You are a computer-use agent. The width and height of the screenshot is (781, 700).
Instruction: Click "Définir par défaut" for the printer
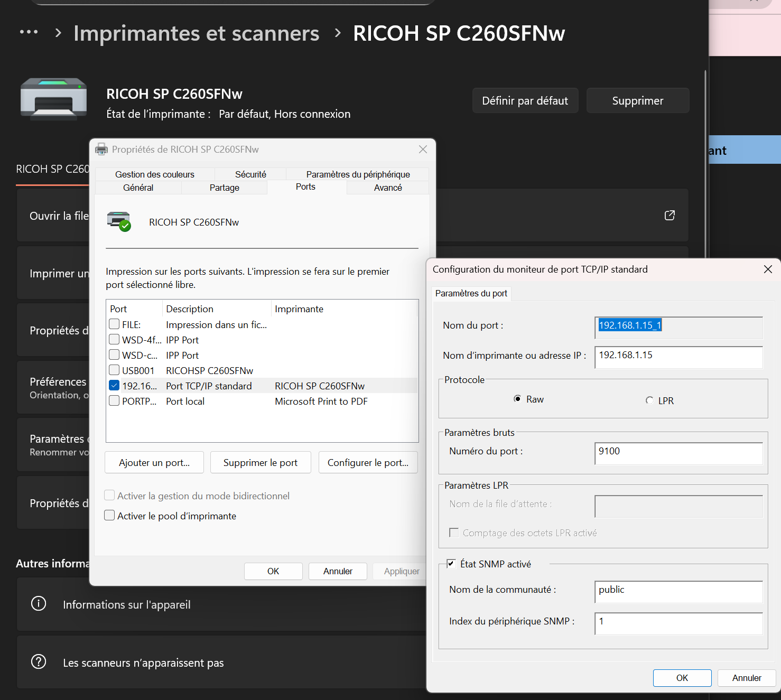pos(525,100)
